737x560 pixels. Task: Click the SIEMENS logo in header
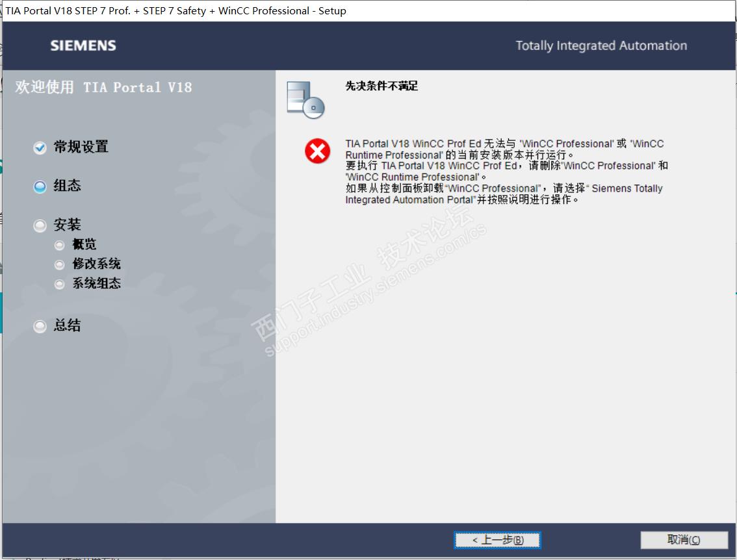83,45
